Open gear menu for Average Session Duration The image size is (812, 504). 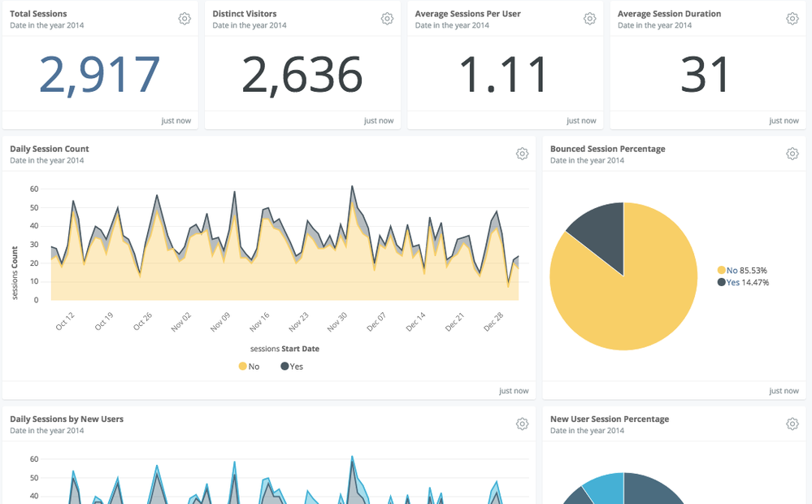tap(792, 19)
